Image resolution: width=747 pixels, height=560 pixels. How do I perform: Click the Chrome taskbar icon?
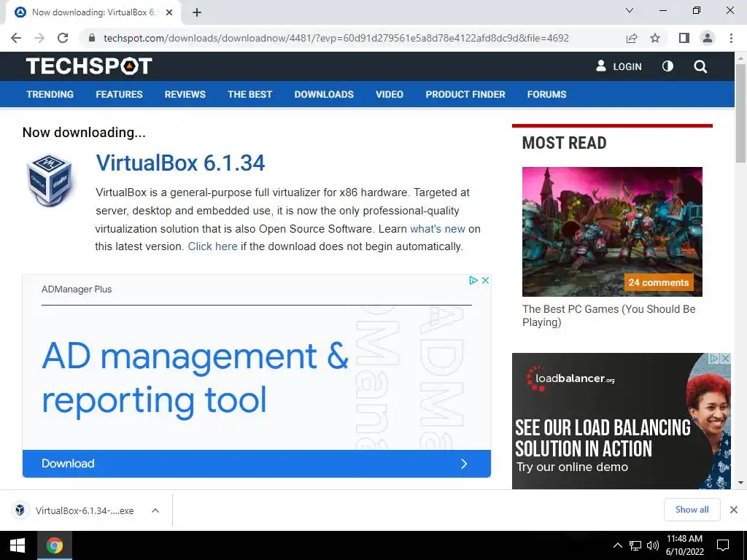pyautogui.click(x=54, y=545)
